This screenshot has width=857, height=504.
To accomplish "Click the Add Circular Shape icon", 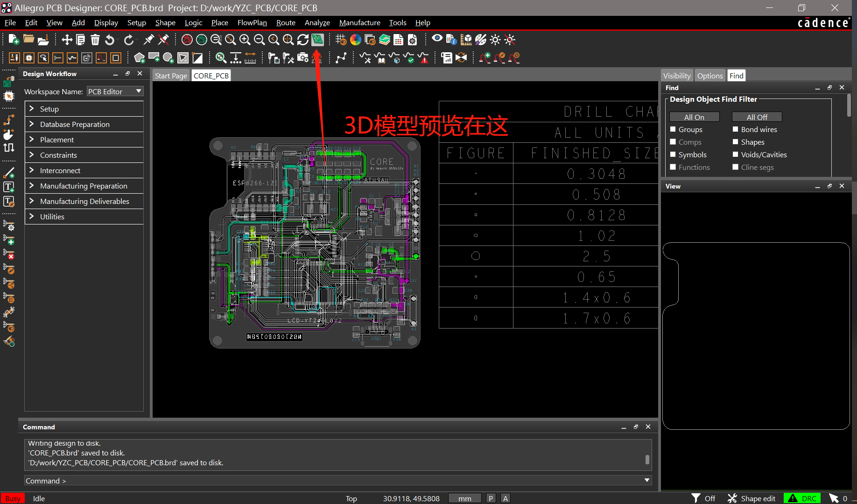I will point(168,58).
